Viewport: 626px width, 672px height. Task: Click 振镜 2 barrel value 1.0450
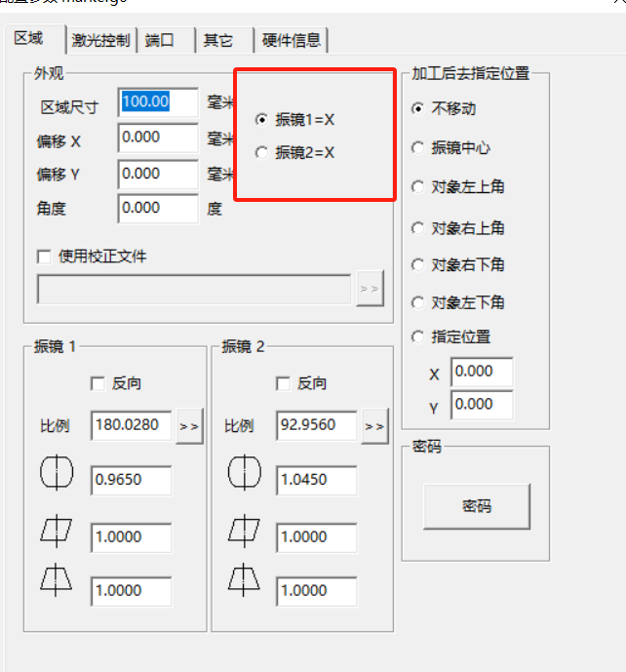click(317, 480)
